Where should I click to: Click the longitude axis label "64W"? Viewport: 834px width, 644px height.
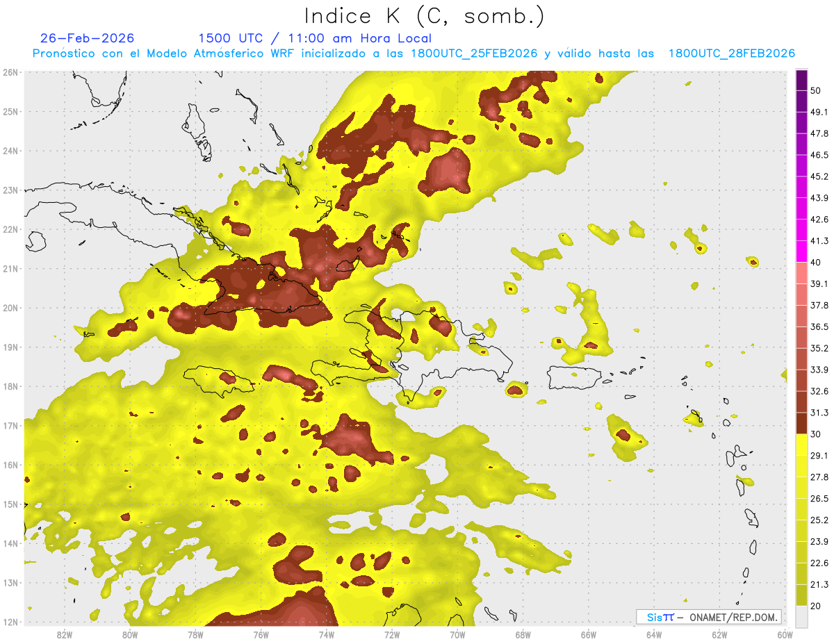pos(654,635)
